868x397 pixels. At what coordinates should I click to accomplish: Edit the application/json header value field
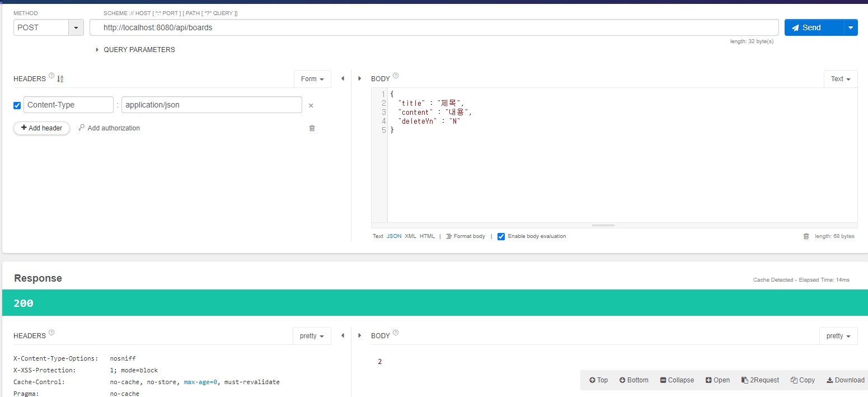[212, 105]
